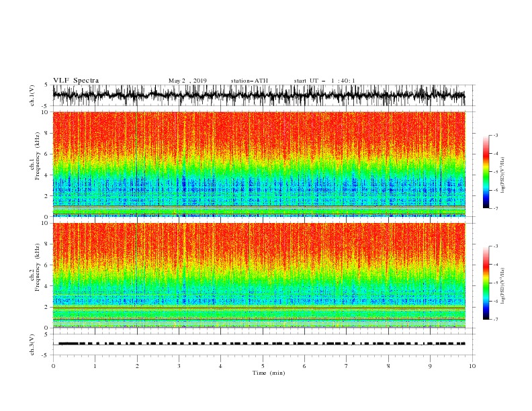Viewport: 532px width, 411px height.
Task: Click the "6" tick on the Time axis
Action: [304, 366]
